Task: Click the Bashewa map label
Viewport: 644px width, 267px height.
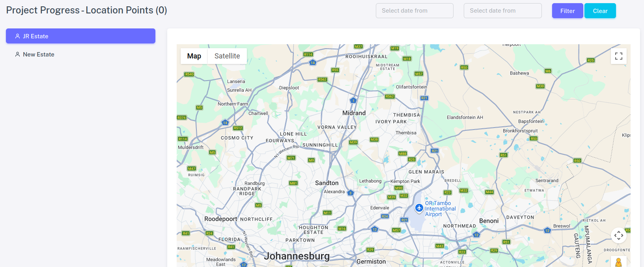Action: (519, 73)
